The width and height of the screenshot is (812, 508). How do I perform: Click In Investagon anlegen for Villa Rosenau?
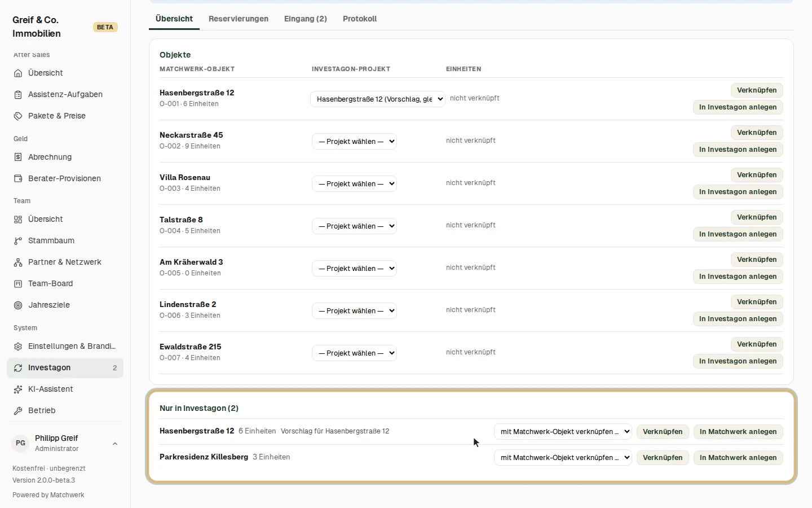point(738,192)
